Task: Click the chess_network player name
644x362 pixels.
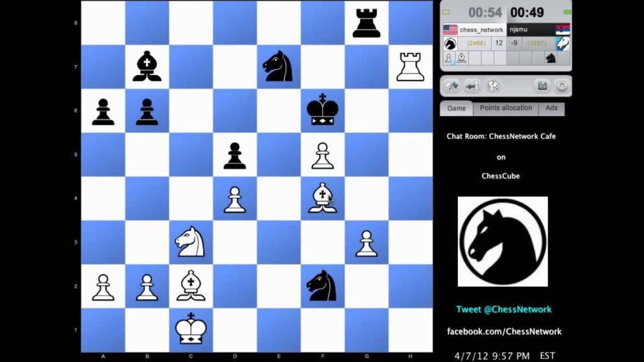Action: click(x=481, y=30)
